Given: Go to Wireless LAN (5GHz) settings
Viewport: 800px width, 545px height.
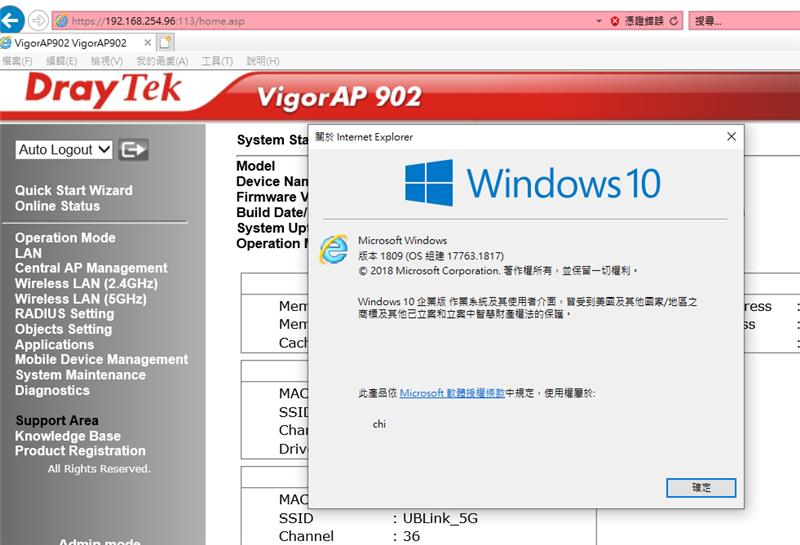Looking at the screenshot, I should (x=80, y=299).
